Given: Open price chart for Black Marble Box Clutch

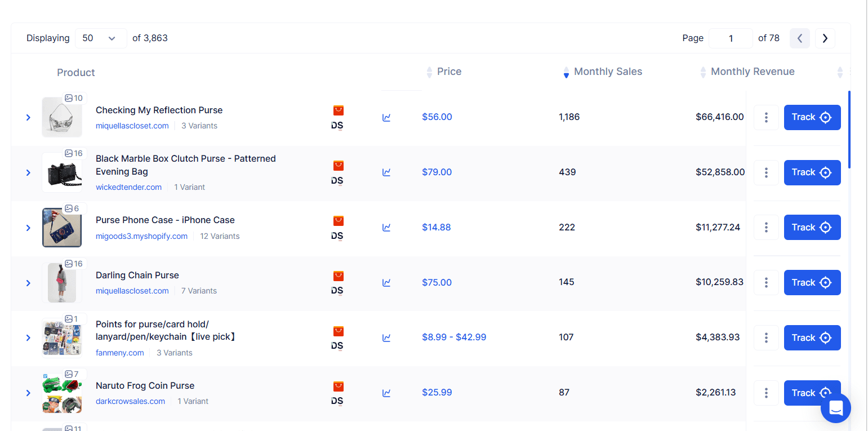Looking at the screenshot, I should [x=386, y=172].
